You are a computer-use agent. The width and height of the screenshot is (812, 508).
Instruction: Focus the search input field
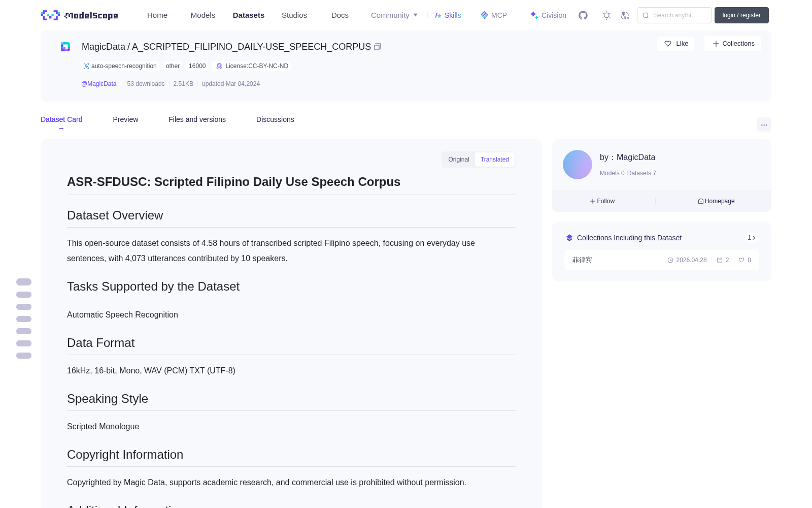[674, 15]
